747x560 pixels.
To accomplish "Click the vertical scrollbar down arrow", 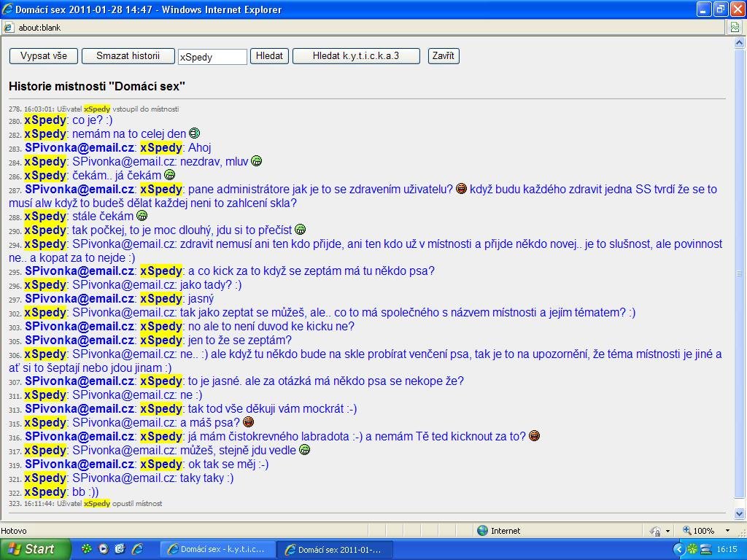I will (740, 513).
